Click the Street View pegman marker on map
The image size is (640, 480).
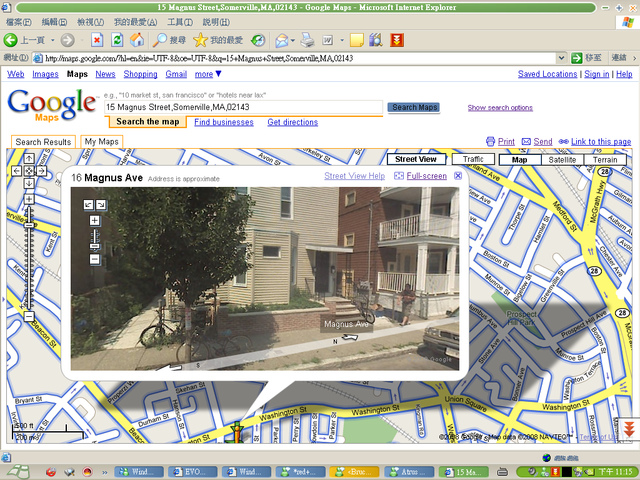[236, 433]
